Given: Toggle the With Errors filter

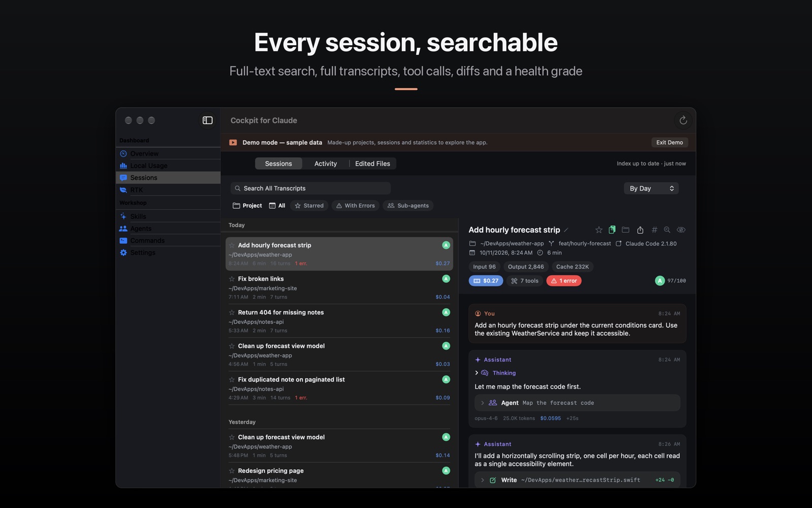Looking at the screenshot, I should pyautogui.click(x=355, y=206).
